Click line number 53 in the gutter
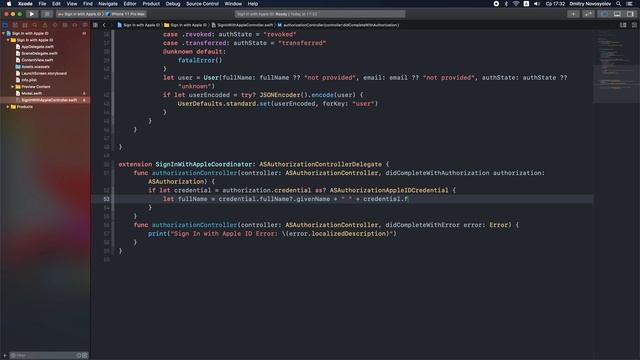The width and height of the screenshot is (640, 360). (106, 199)
